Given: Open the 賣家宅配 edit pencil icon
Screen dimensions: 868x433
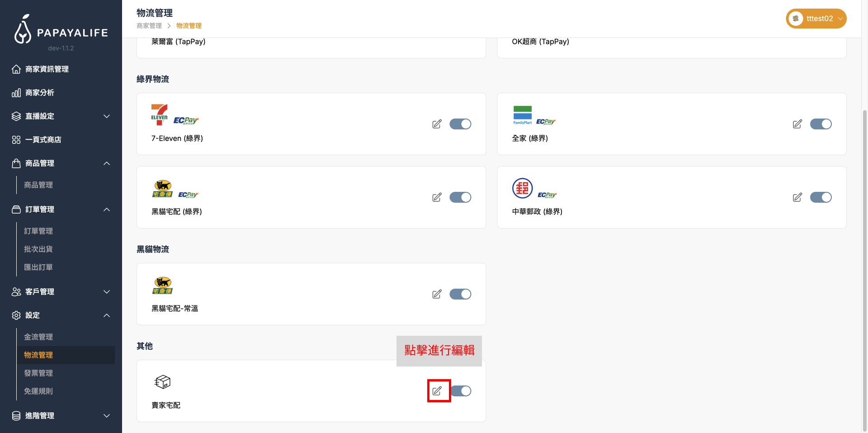Looking at the screenshot, I should pos(438,390).
